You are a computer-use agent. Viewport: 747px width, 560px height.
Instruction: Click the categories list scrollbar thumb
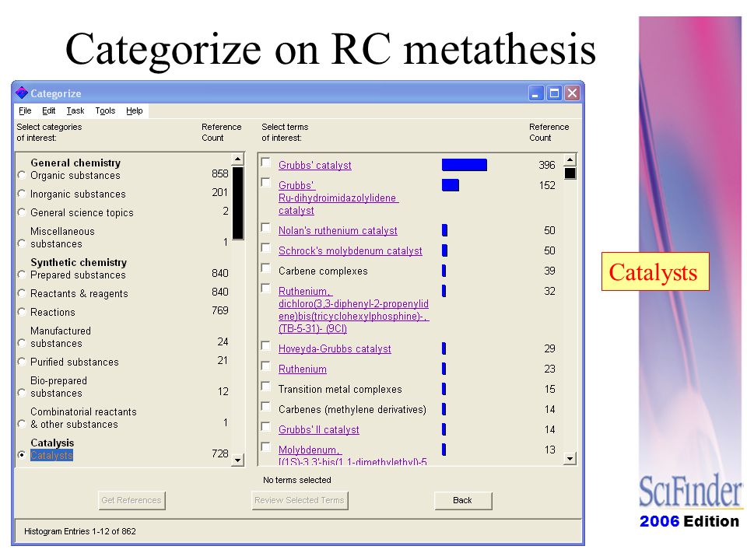click(x=238, y=203)
